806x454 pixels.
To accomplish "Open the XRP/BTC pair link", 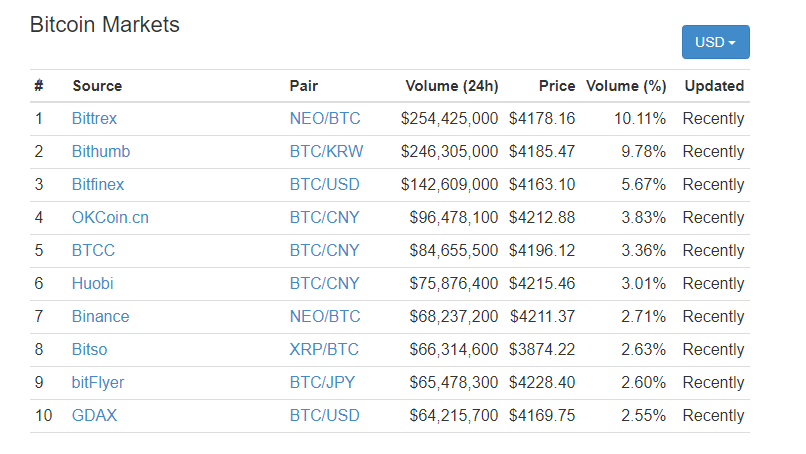I will pos(324,350).
